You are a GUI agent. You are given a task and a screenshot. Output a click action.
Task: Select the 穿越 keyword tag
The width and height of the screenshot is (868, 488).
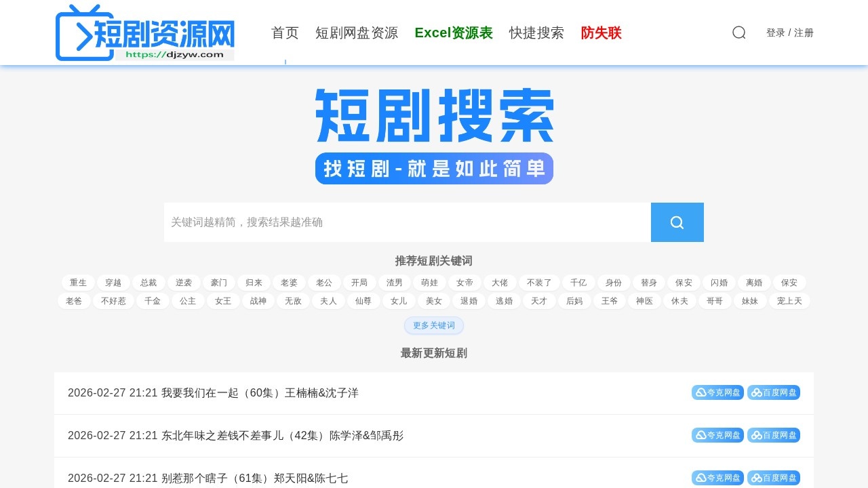click(113, 283)
